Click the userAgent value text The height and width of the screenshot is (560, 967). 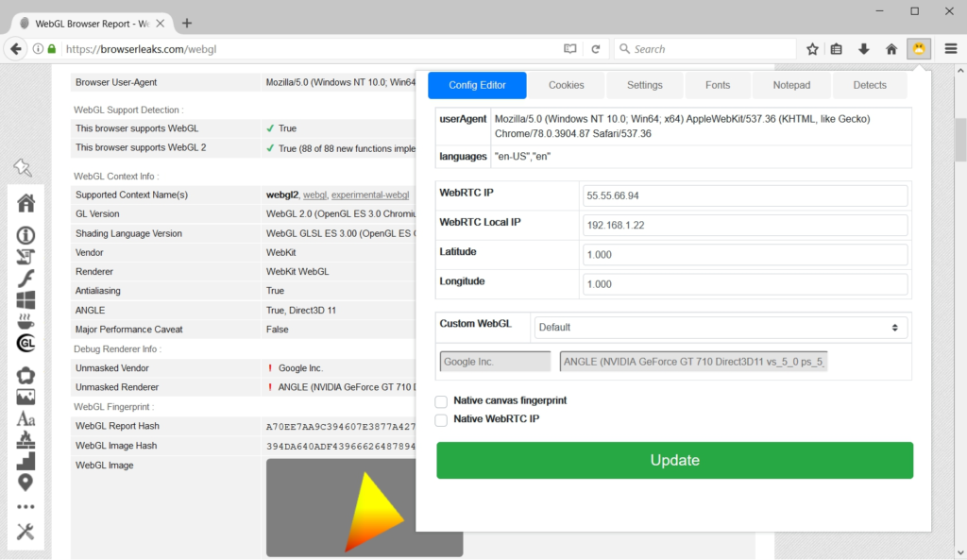click(682, 127)
